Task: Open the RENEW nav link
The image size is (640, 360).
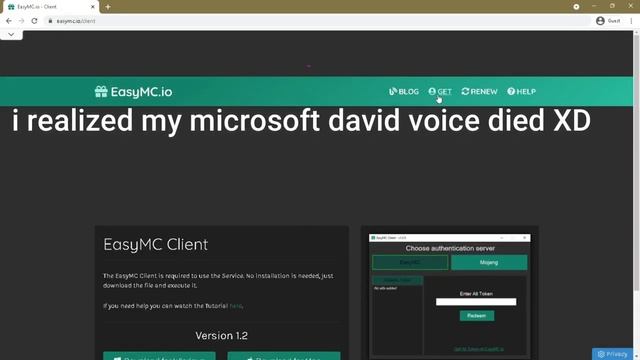Action: [x=479, y=91]
